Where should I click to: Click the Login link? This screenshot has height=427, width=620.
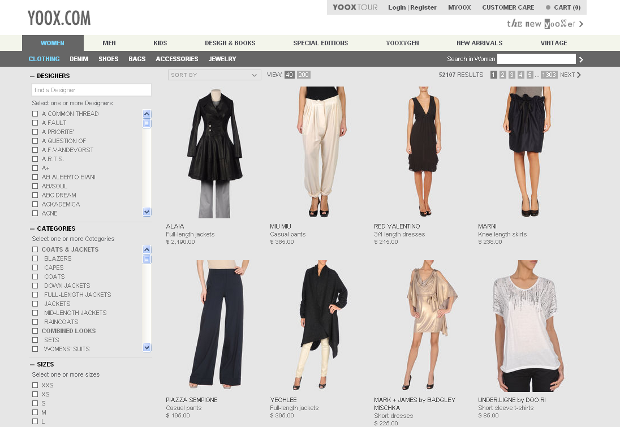point(397,8)
